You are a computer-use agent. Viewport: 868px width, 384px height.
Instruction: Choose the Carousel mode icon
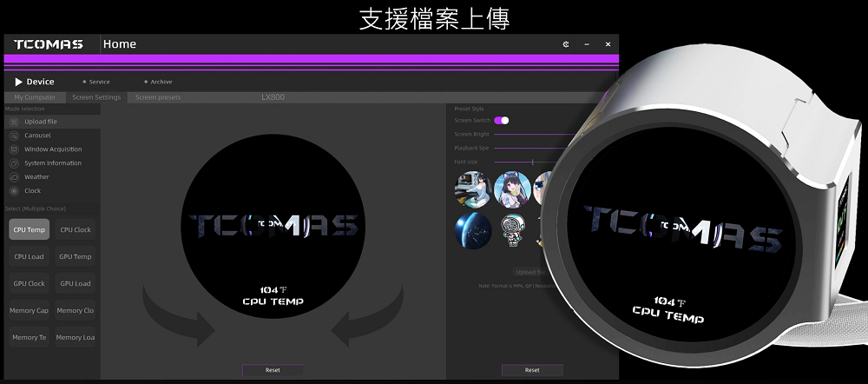pyautogui.click(x=14, y=136)
